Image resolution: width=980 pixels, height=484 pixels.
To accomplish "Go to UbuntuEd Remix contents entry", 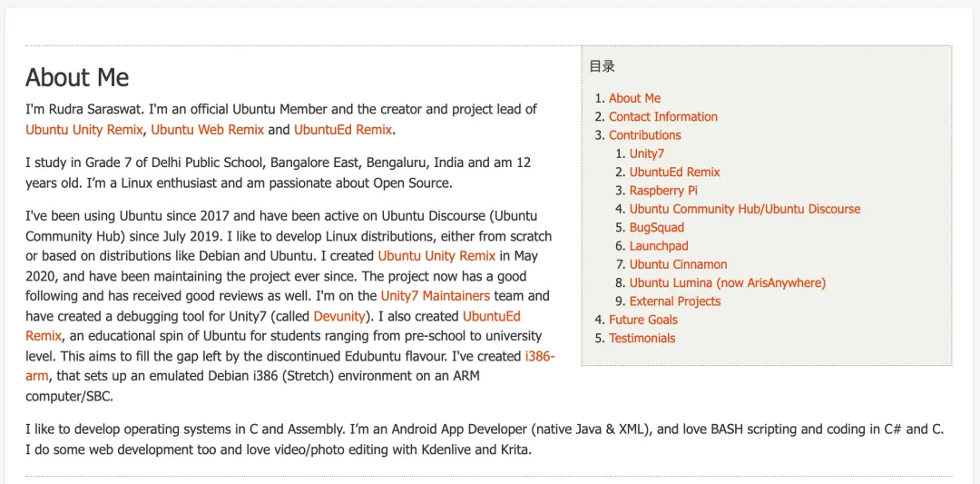I will pos(674,172).
